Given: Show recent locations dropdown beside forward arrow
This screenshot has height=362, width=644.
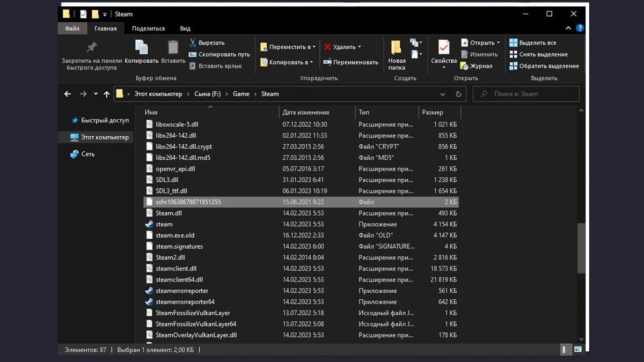Looking at the screenshot, I should [x=96, y=94].
